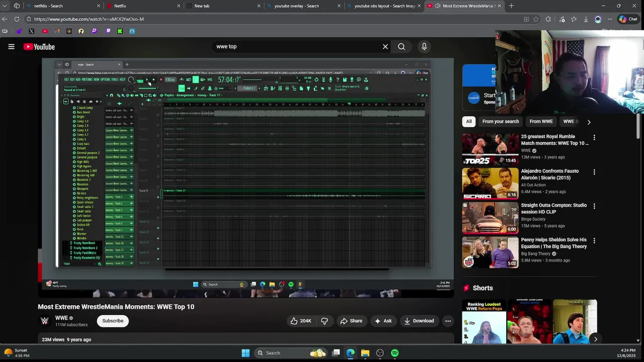Open '25 greatest Royal Rumble Match moments' title

[x=554, y=140]
